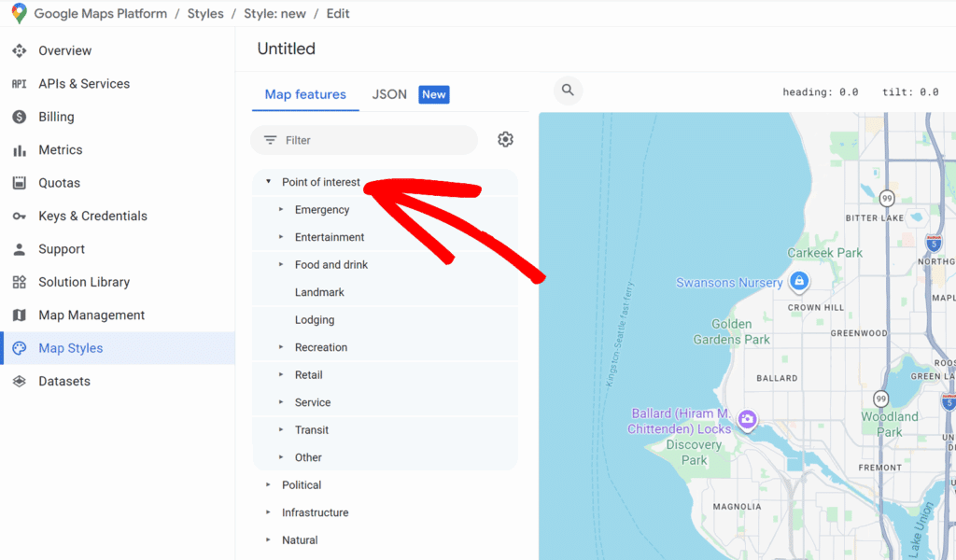
Task: Select the Map features tab
Action: point(305,94)
